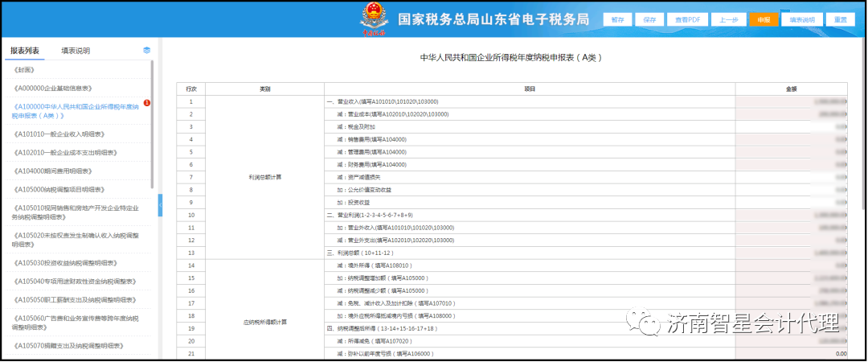Open the 《封面》 report
868x362 pixels.
coord(23,70)
